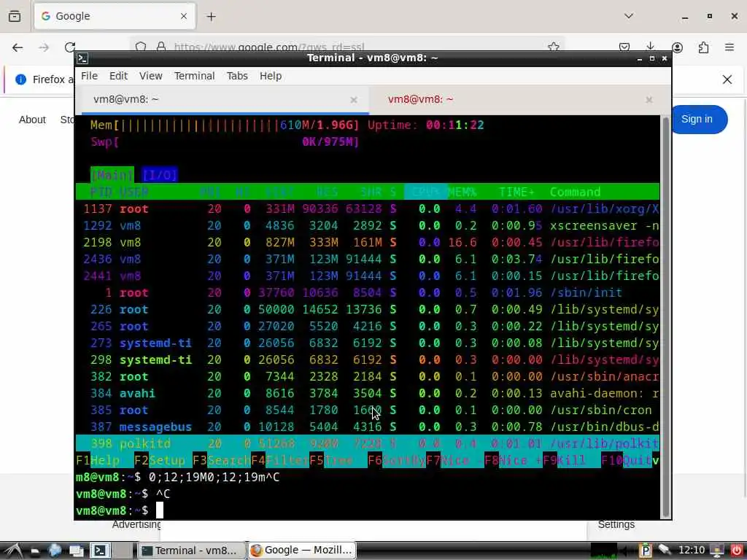Select process row 2198 firefox
The image size is (747, 560).
368,242
